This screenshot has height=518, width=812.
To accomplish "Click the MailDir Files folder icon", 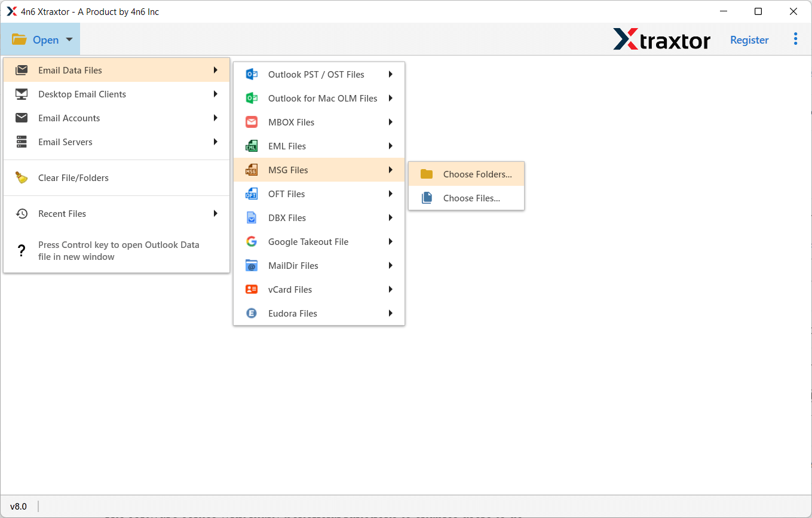I will [x=252, y=265].
